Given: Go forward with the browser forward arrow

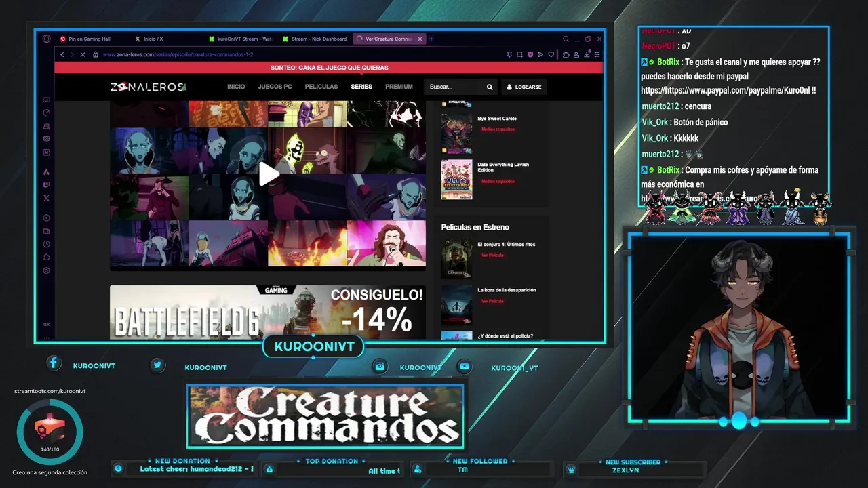Looking at the screenshot, I should pyautogui.click(x=72, y=54).
